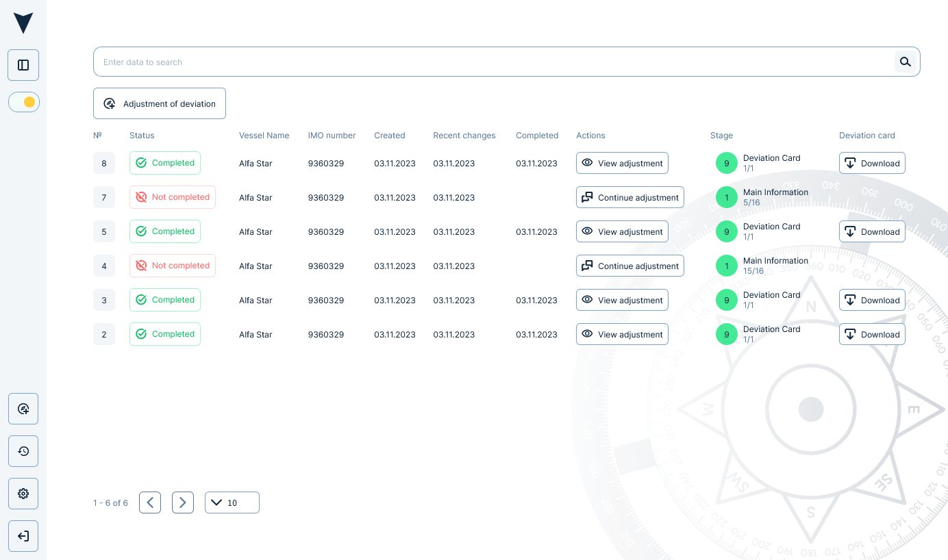
Task: Open the settings gear in the sidebar
Action: click(23, 494)
